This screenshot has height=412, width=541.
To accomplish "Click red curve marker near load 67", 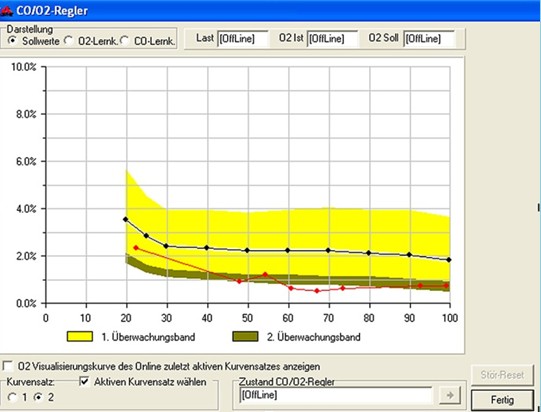I will click(317, 291).
